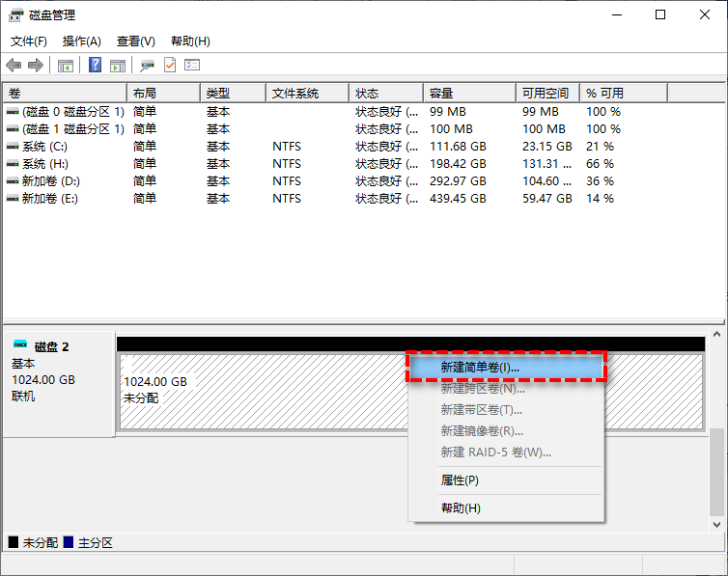Toggle the action pane toolbar icon
Viewport: 728px width, 576px height.
[x=118, y=66]
